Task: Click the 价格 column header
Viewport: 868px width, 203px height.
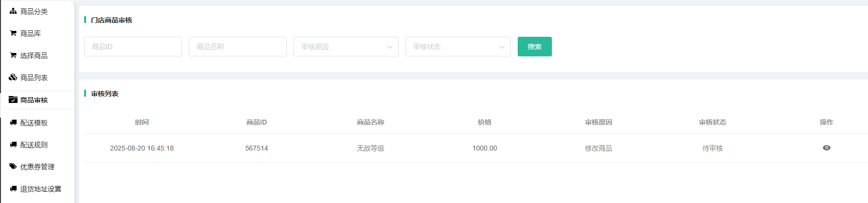Action: pyautogui.click(x=484, y=122)
